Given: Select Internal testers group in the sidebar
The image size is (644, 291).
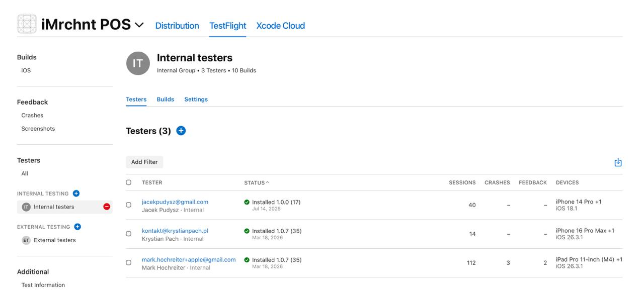Looking at the screenshot, I should pos(64,207).
